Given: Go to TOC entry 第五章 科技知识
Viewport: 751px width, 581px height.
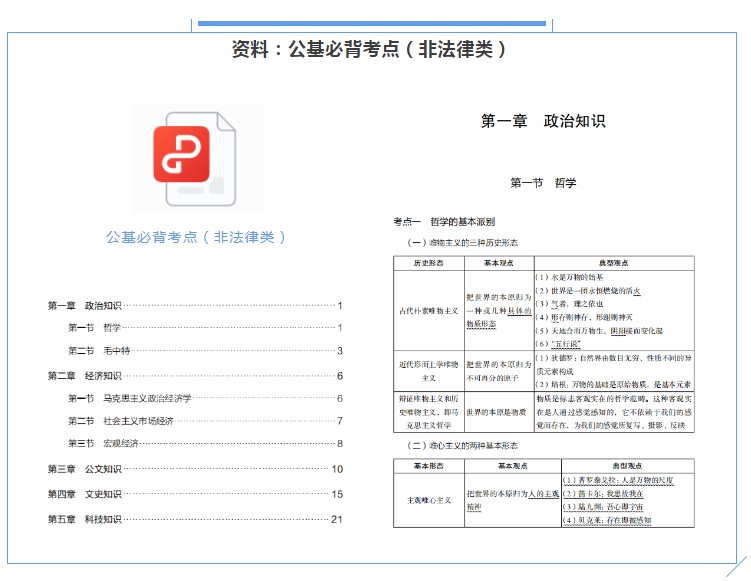Looking at the screenshot, I should click(x=195, y=519).
